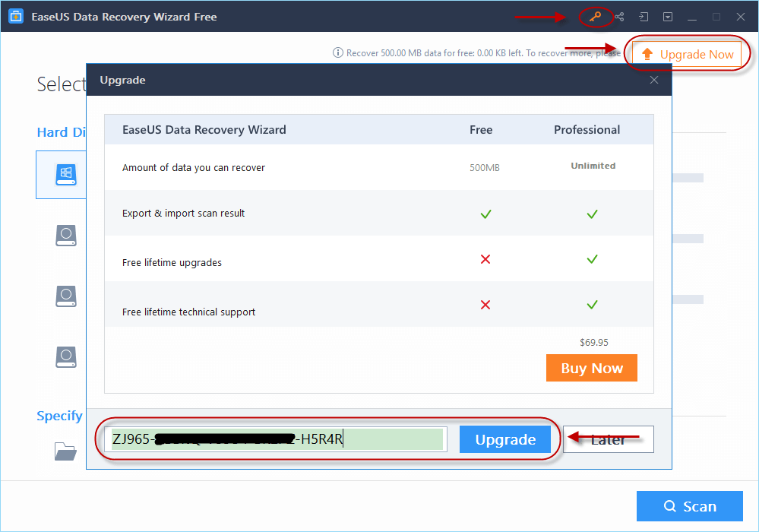The width and height of the screenshot is (759, 532).
Task: Close the Upgrade dialog
Action: coord(653,79)
